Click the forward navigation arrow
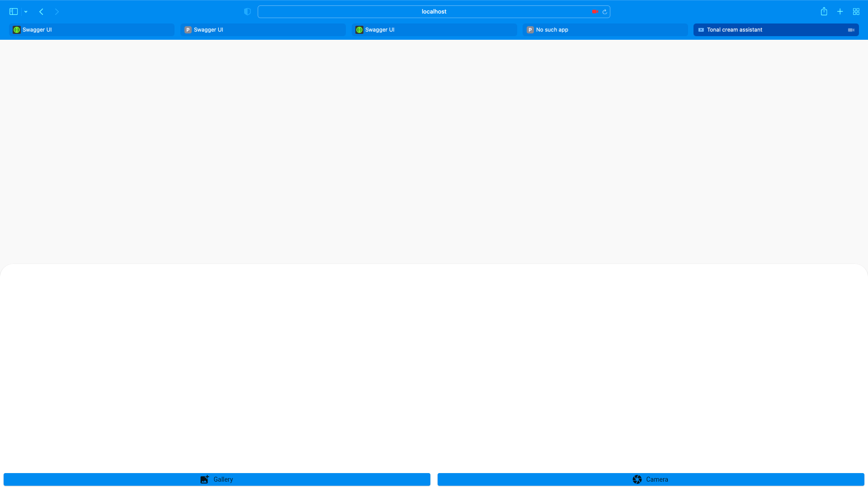Image resolution: width=868 pixels, height=488 pixels. tap(57, 11)
